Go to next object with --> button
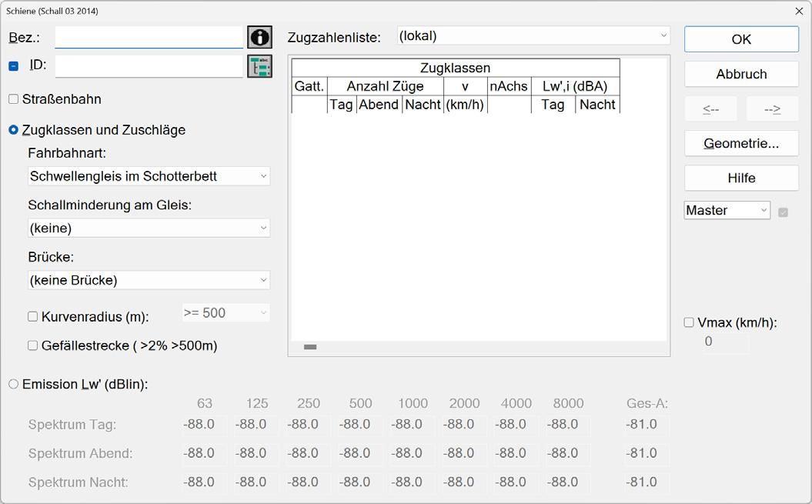 pos(772,108)
